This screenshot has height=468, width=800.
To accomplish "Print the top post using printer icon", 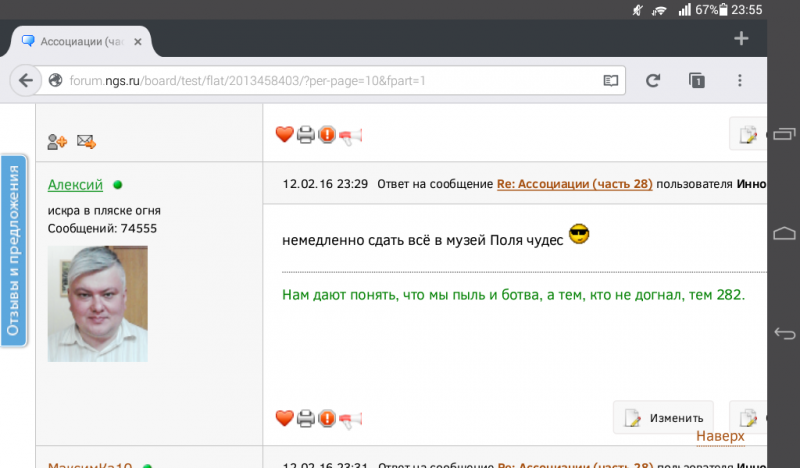I will [x=306, y=134].
